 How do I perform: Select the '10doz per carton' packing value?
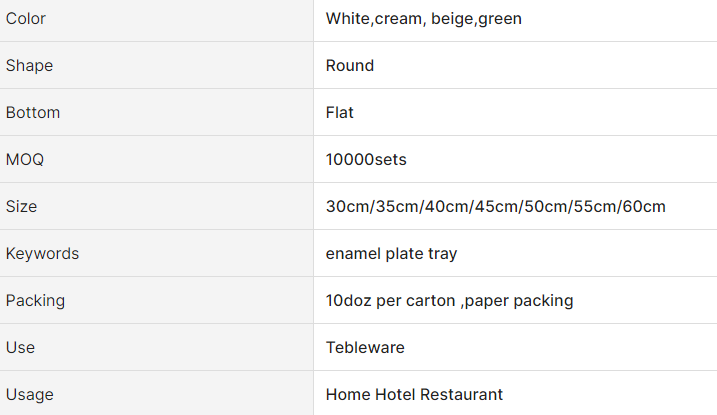[391, 301]
